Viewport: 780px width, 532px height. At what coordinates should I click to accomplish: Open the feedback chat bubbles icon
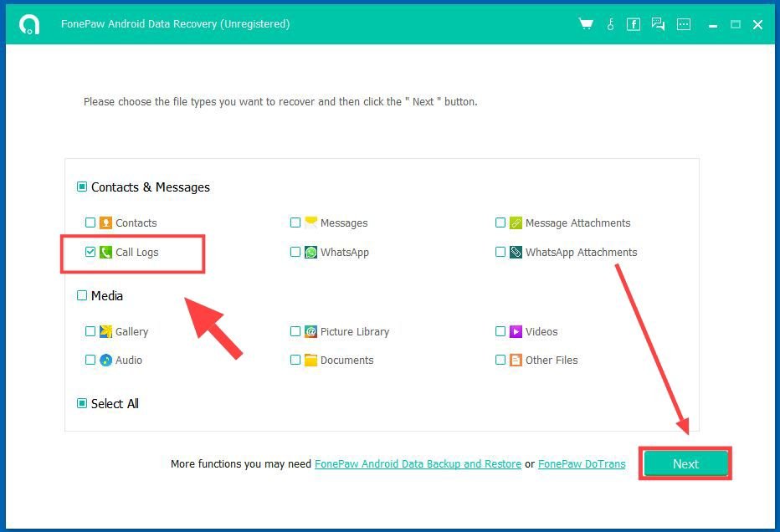click(x=658, y=24)
